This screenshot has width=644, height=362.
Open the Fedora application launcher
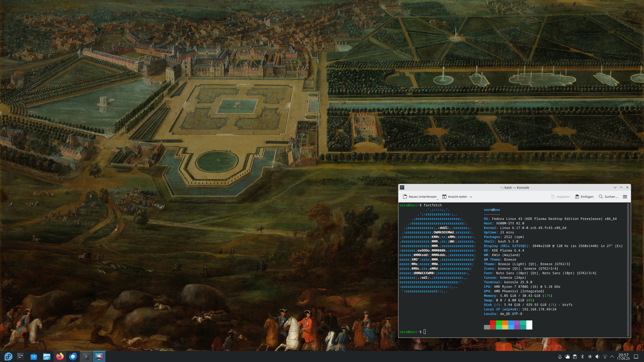click(x=8, y=356)
